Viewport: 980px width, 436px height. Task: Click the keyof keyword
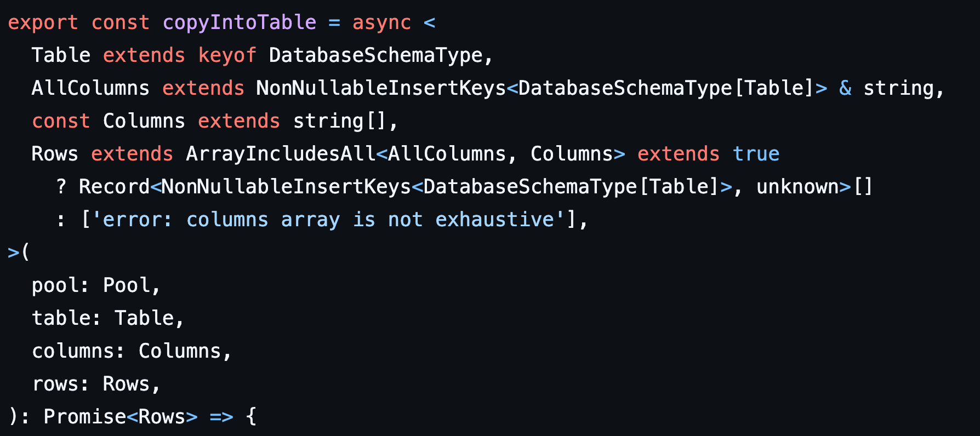[x=227, y=55]
